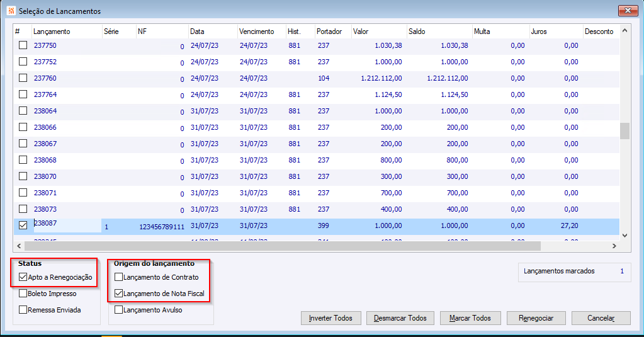Image resolution: width=644 pixels, height=337 pixels.
Task: Sort by Saldo column header
Action: [439, 31]
